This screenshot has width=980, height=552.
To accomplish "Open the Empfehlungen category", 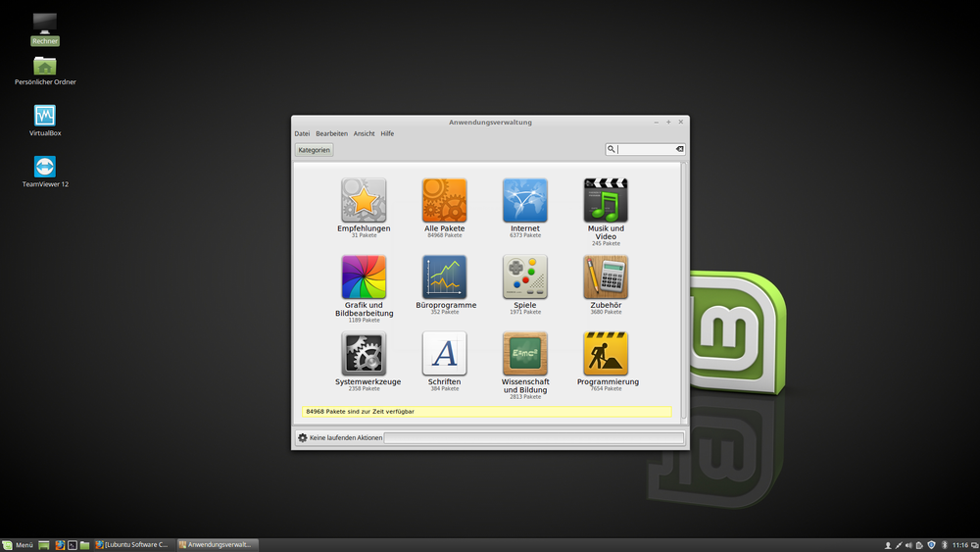I will [x=364, y=200].
